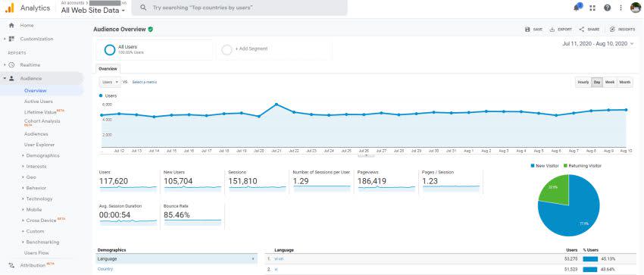The image size is (644, 275).
Task: Click the Users 117,620 metric value
Action: pos(114,181)
